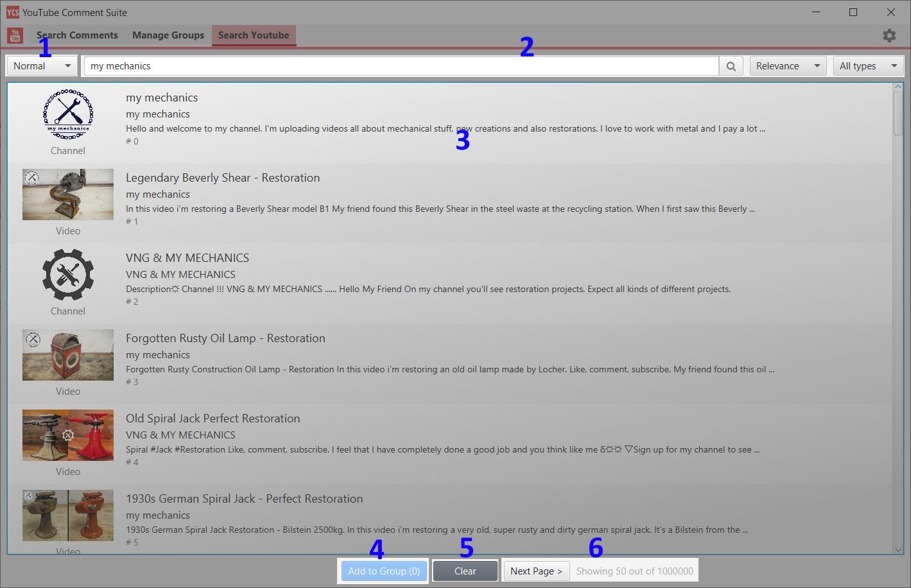The image size is (911, 588).
Task: Go to Next Page of results
Action: click(x=536, y=571)
